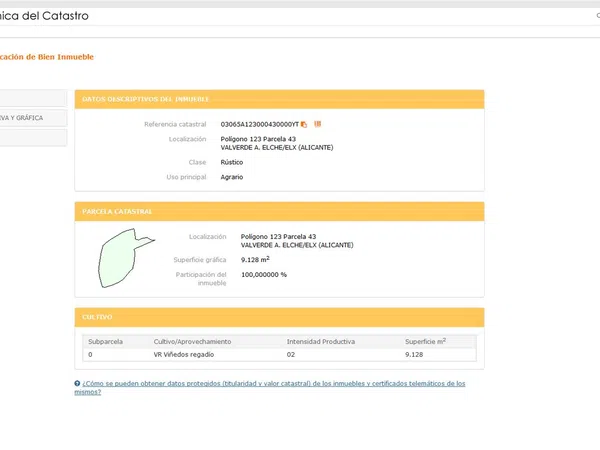Click the 'Subparcela' column header
600x450 pixels.
[x=105, y=341]
